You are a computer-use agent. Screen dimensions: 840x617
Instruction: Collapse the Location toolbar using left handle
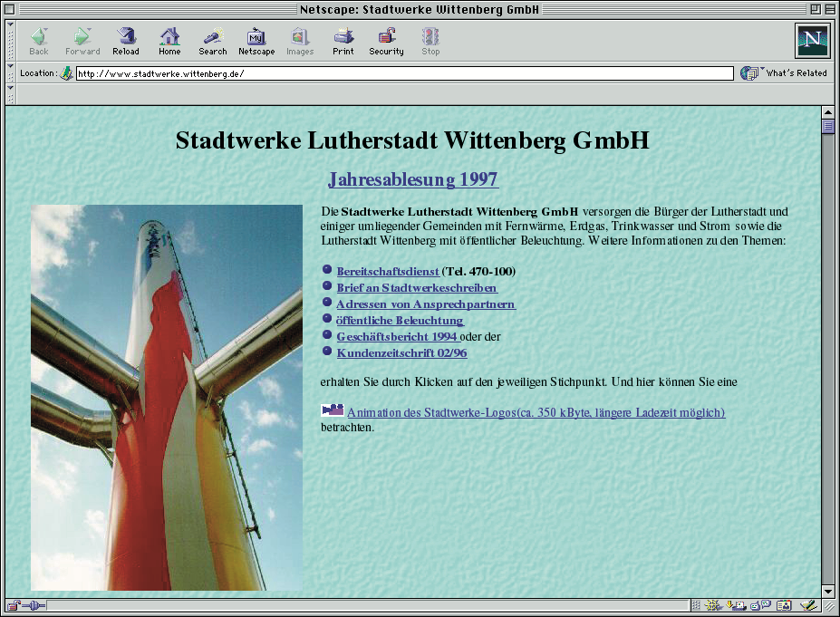(x=11, y=73)
